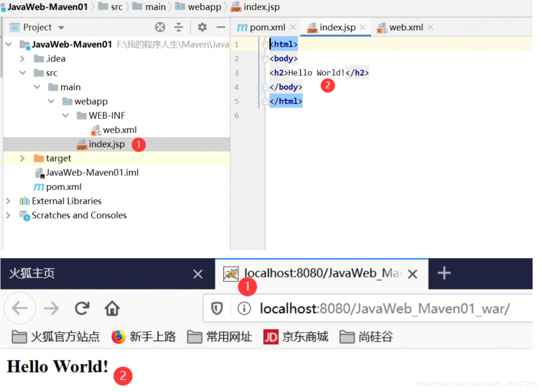Expand the target folder
This screenshot has height=392, width=542.
22,158
